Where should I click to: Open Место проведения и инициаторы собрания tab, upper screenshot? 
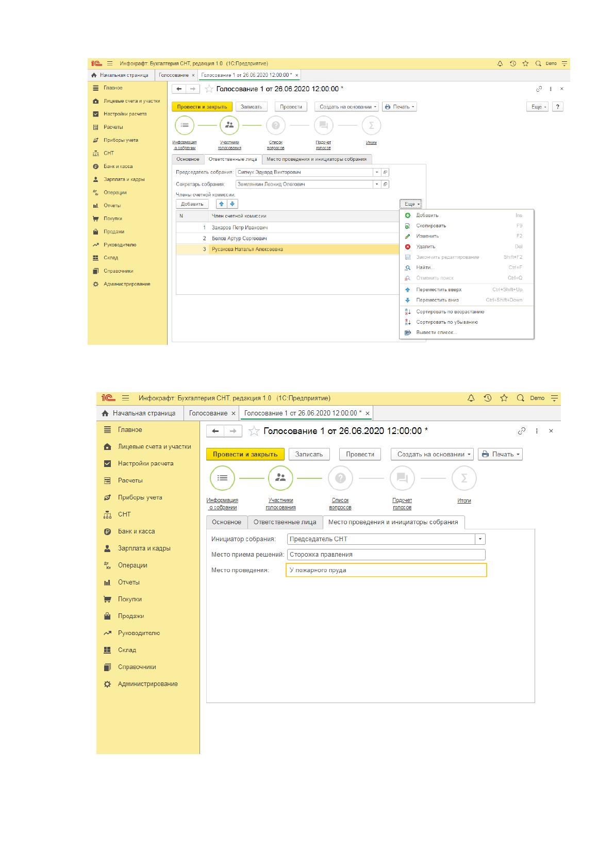317,159
